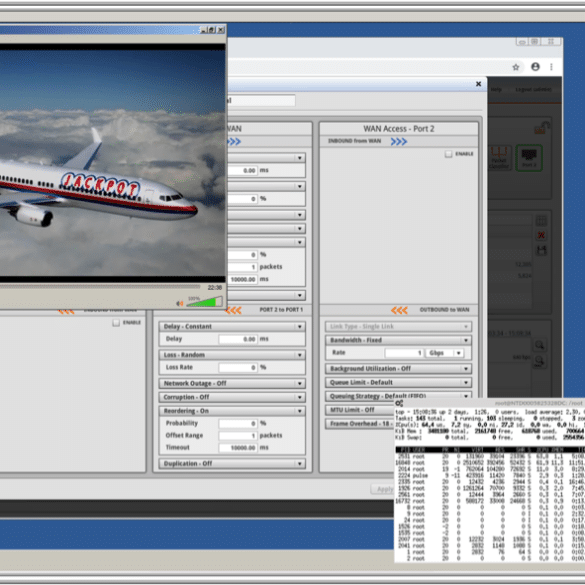Adjust the green volume slider in video player
585x585 pixels.
[204, 302]
